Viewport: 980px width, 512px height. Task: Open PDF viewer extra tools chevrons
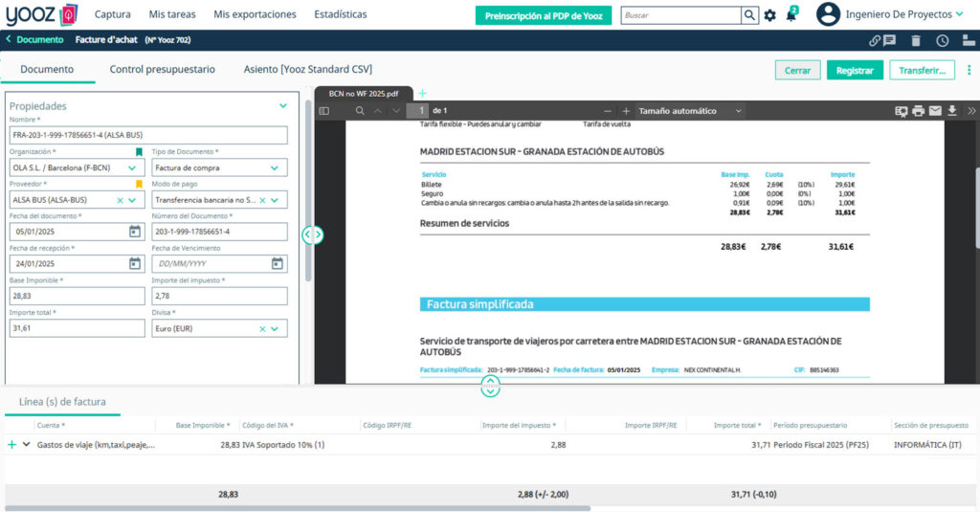(971, 111)
